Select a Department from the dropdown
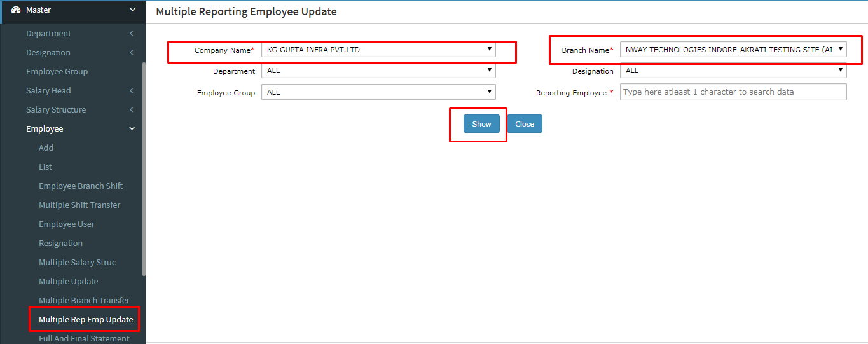Image resolution: width=868 pixels, height=344 pixels. click(378, 71)
